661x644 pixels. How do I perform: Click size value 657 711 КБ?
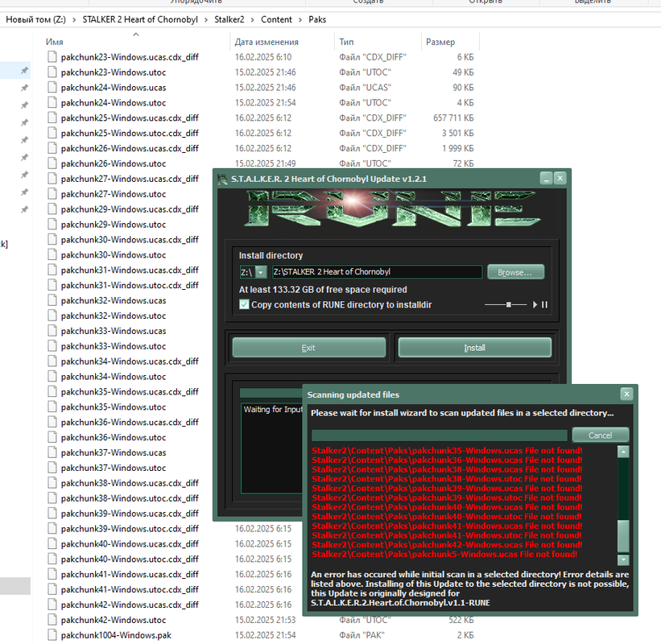[x=453, y=118]
